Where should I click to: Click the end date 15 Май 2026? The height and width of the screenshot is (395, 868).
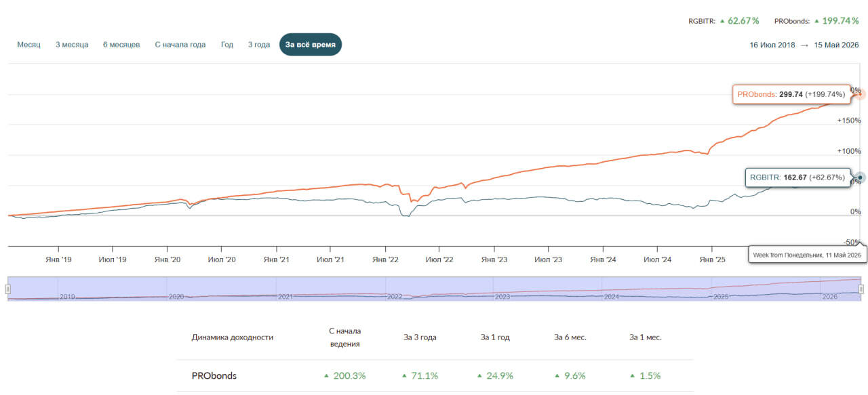837,45
